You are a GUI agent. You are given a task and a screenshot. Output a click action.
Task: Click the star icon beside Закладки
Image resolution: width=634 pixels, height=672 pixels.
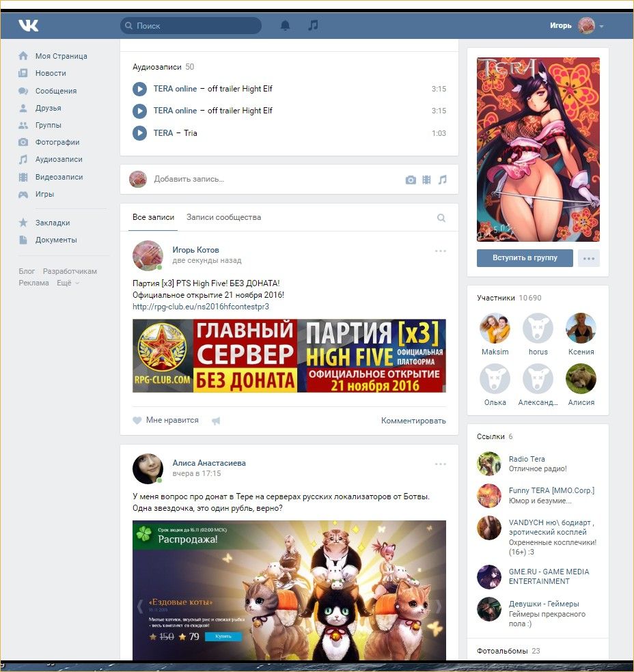coord(23,223)
